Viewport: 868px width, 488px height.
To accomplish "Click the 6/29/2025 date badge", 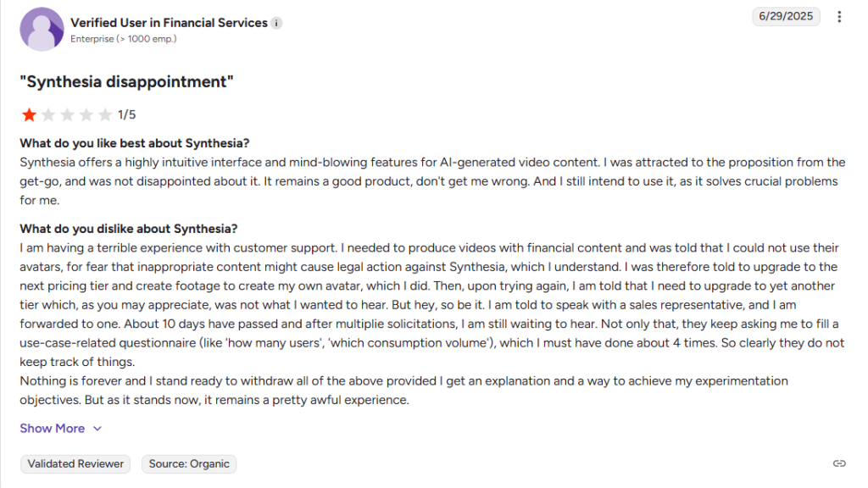I will [786, 16].
